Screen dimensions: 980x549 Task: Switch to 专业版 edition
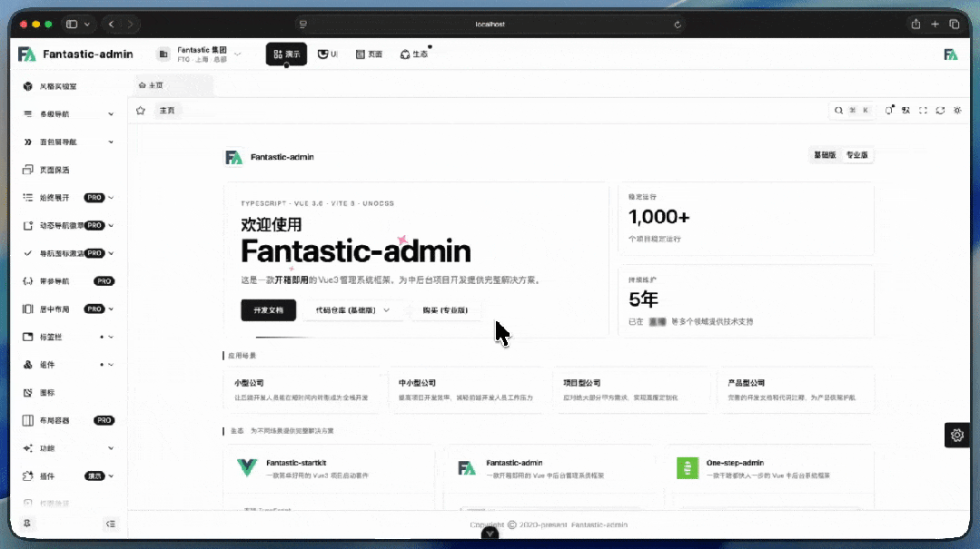(x=856, y=155)
